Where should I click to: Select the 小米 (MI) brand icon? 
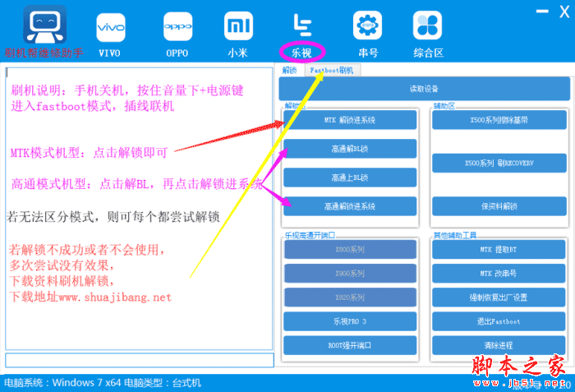238,25
